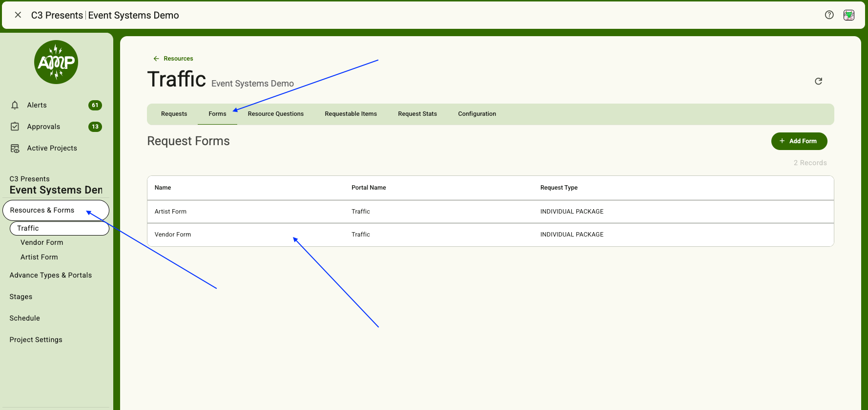Click the C3 Presents sidebar label
This screenshot has width=868, height=410.
pos(30,179)
